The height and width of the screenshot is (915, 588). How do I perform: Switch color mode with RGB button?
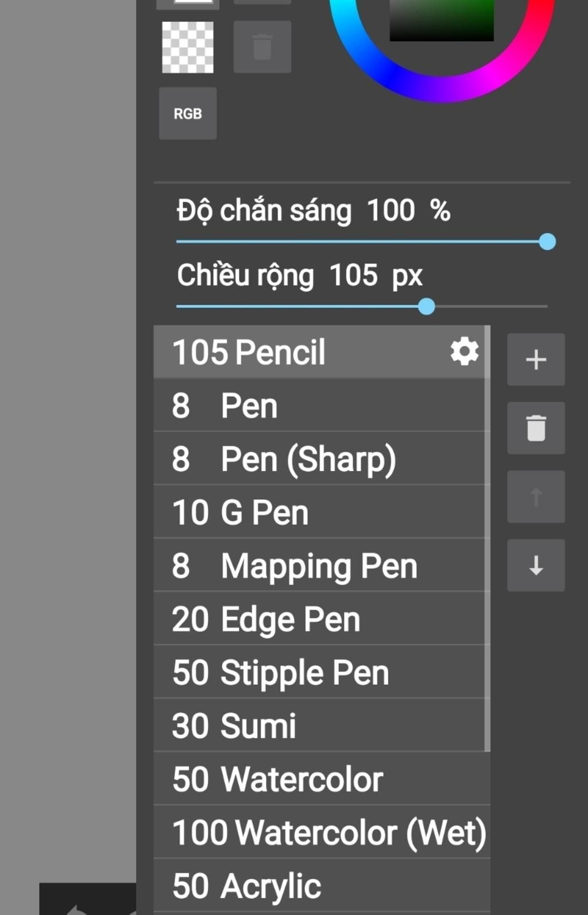pos(188,114)
